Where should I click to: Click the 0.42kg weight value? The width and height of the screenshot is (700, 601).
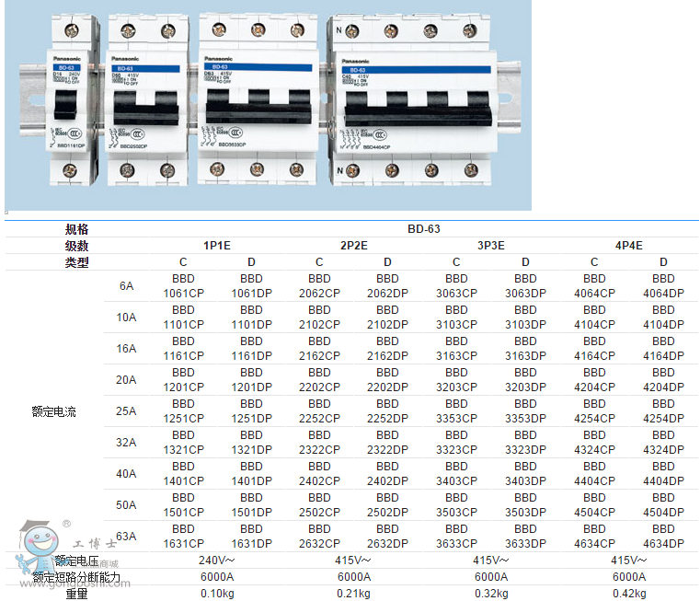(x=629, y=594)
